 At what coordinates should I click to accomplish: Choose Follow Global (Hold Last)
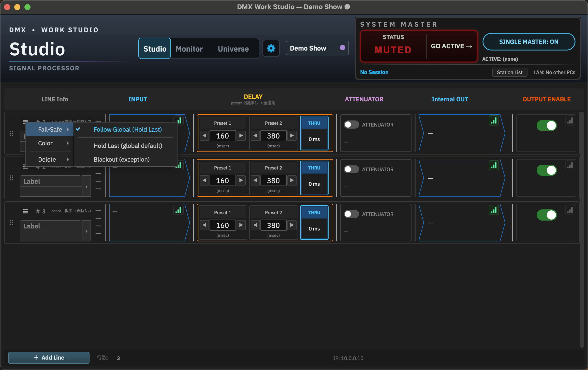(x=126, y=130)
